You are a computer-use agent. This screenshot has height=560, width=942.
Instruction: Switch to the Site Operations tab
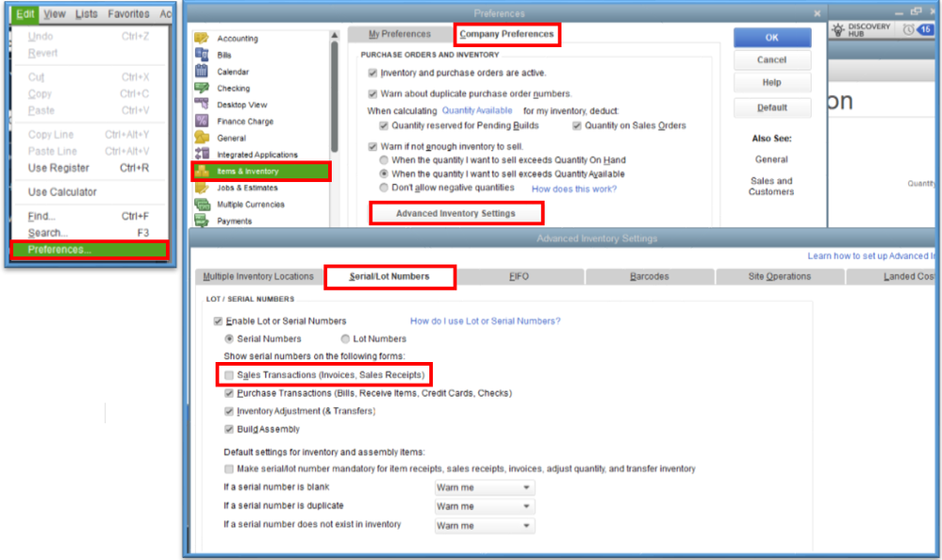pos(780,276)
